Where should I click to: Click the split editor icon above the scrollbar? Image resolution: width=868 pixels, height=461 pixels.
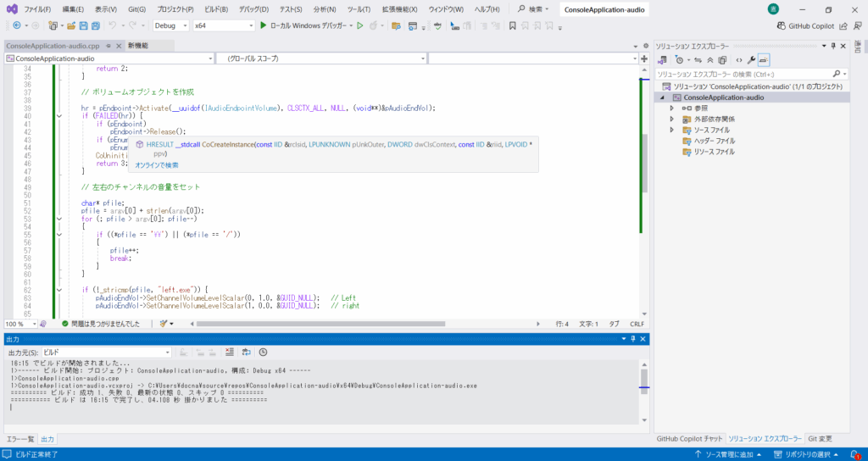(x=644, y=58)
